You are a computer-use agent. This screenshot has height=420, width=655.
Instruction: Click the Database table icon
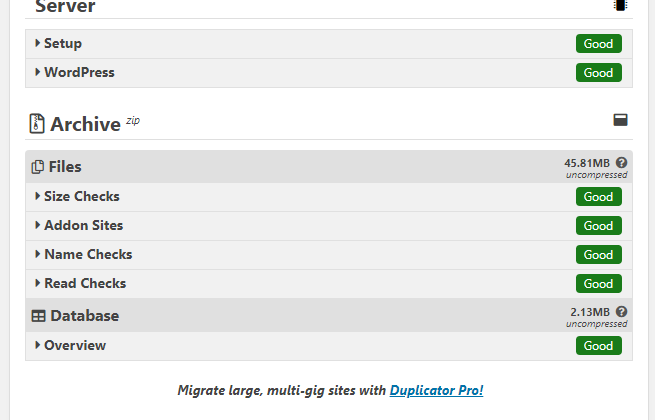coord(38,316)
